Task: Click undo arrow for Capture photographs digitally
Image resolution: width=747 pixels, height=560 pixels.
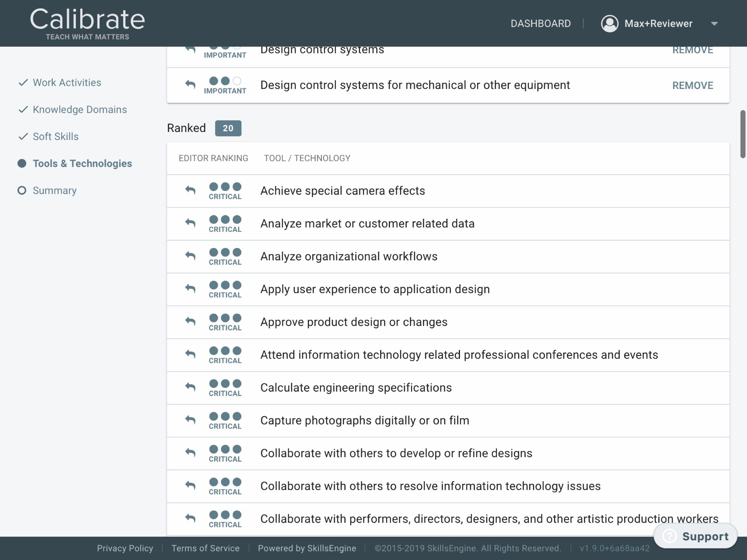Action: [x=190, y=420]
